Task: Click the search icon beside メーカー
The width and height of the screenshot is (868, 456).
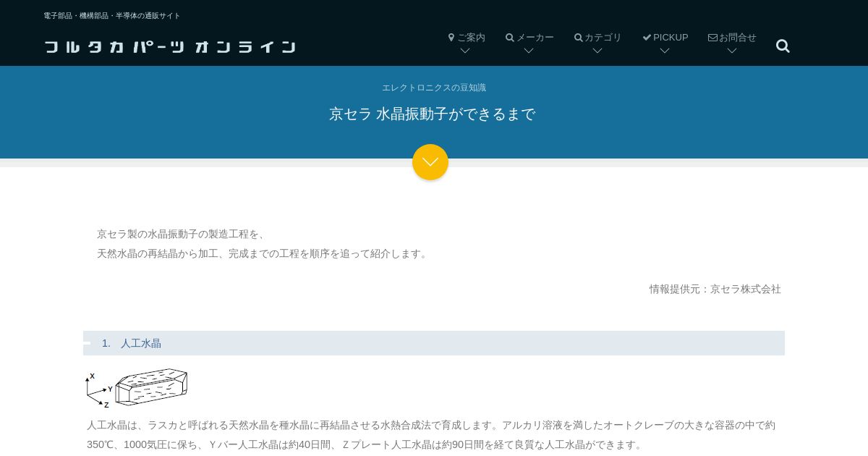Action: [510, 38]
